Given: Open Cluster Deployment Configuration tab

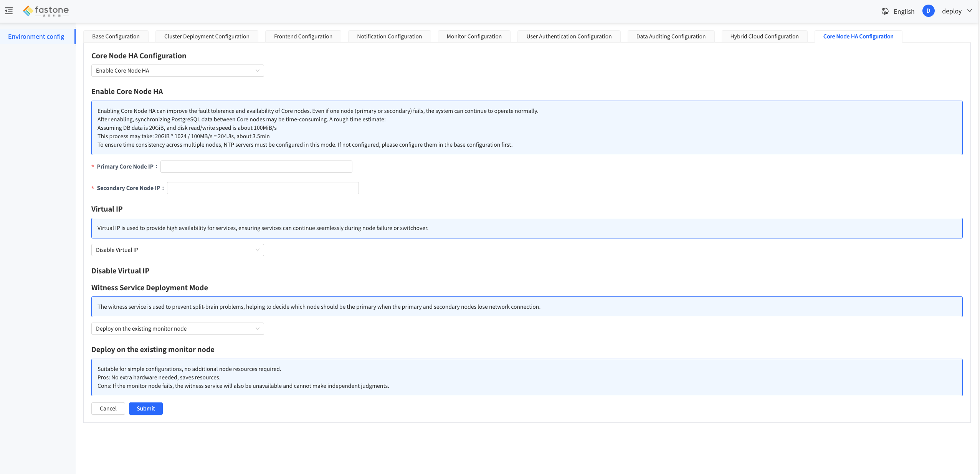Looking at the screenshot, I should pyautogui.click(x=207, y=36).
